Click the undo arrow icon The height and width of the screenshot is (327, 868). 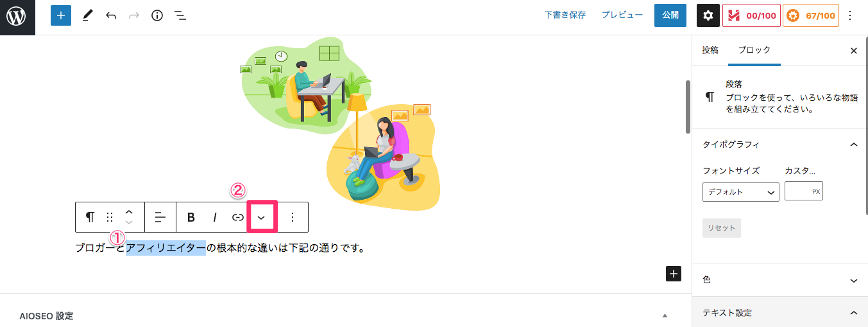click(111, 15)
